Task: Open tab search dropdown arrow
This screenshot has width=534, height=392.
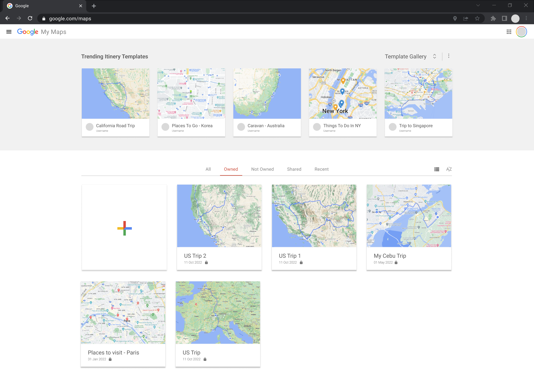Action: (x=478, y=6)
